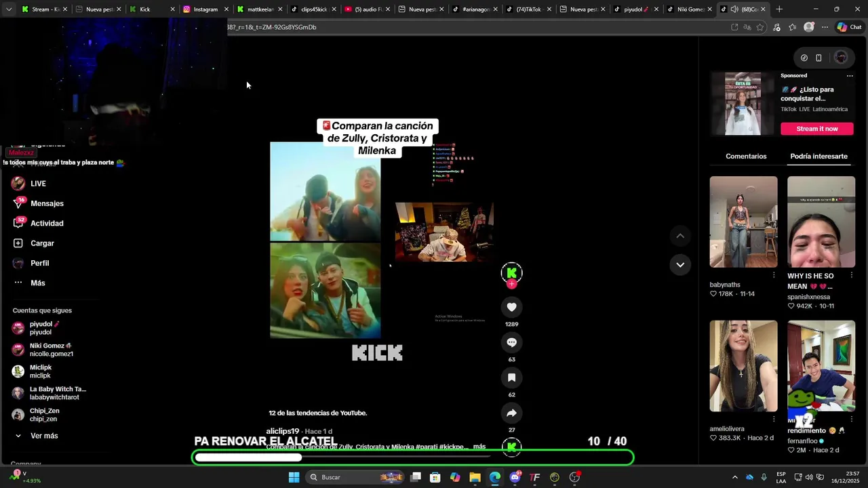Open the creator's Kick avatar beside video
This screenshot has width=868, height=488.
click(x=511, y=272)
